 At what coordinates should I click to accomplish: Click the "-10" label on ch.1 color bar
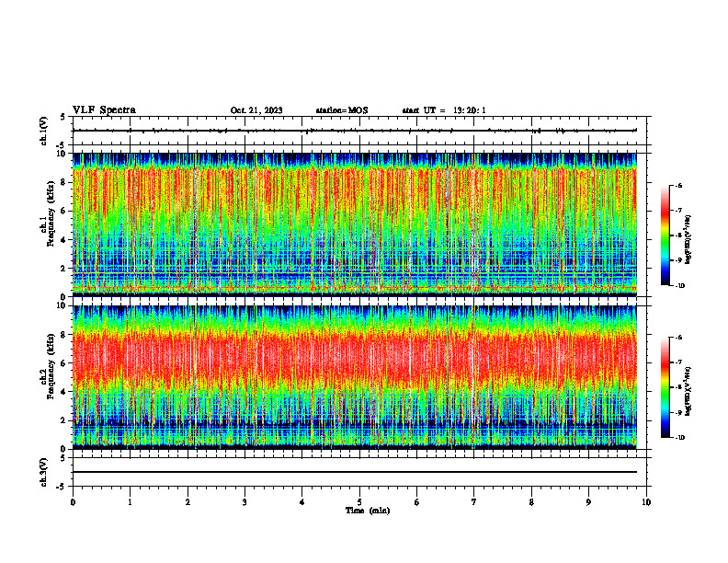click(x=679, y=286)
